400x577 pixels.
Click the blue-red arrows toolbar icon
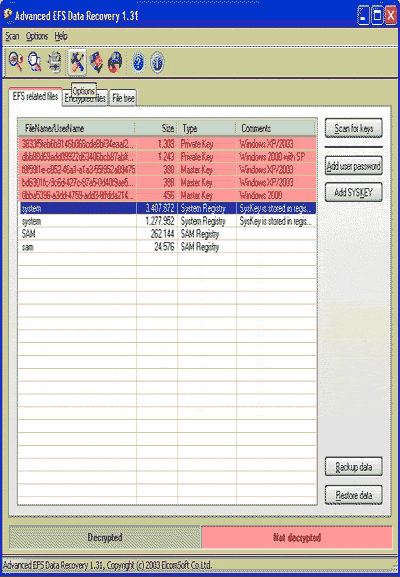(x=96, y=62)
